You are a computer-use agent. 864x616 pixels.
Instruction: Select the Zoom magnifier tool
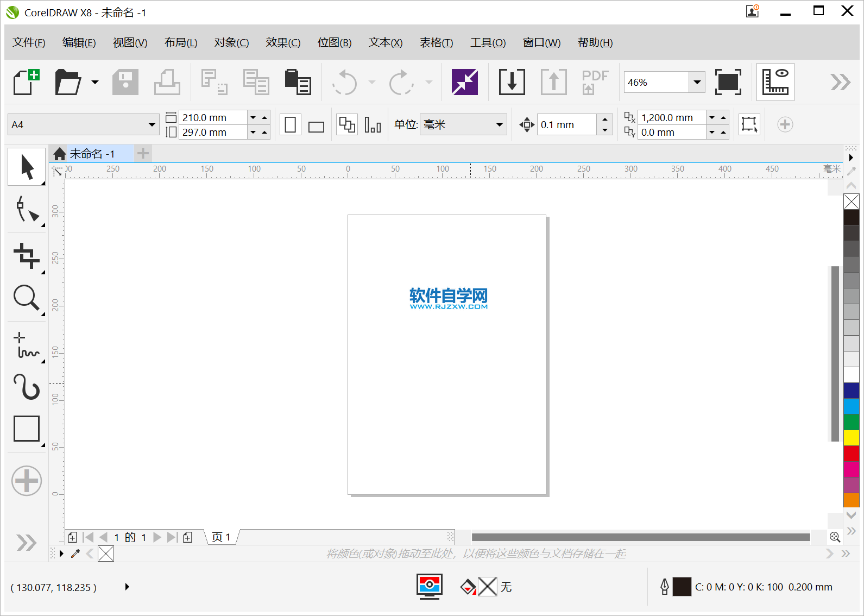coord(27,298)
